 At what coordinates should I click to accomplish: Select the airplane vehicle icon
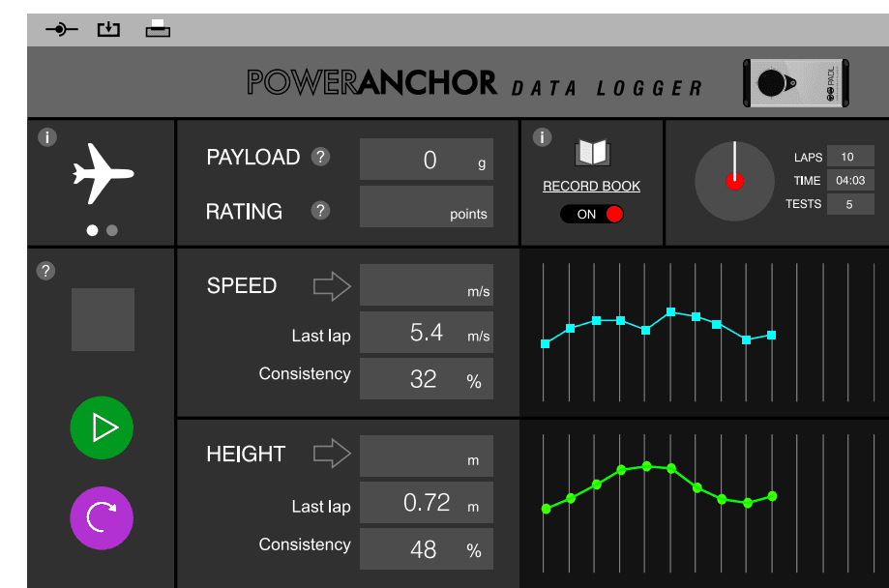click(103, 173)
